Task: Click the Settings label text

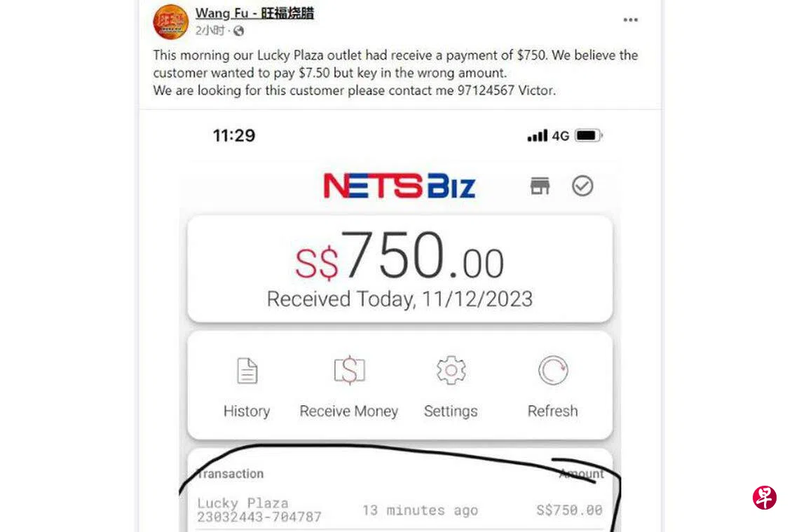Action: click(451, 411)
